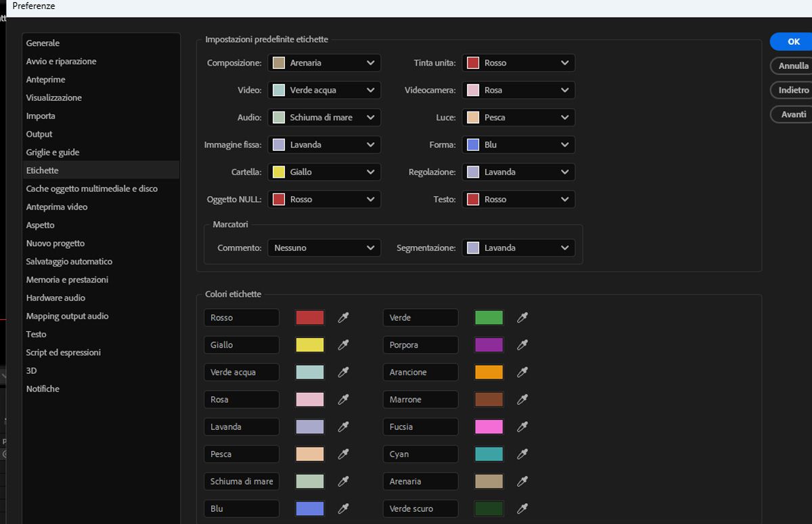Open the Cartella label color dropdown
Screen dimensions: 812x524
[x=323, y=172]
